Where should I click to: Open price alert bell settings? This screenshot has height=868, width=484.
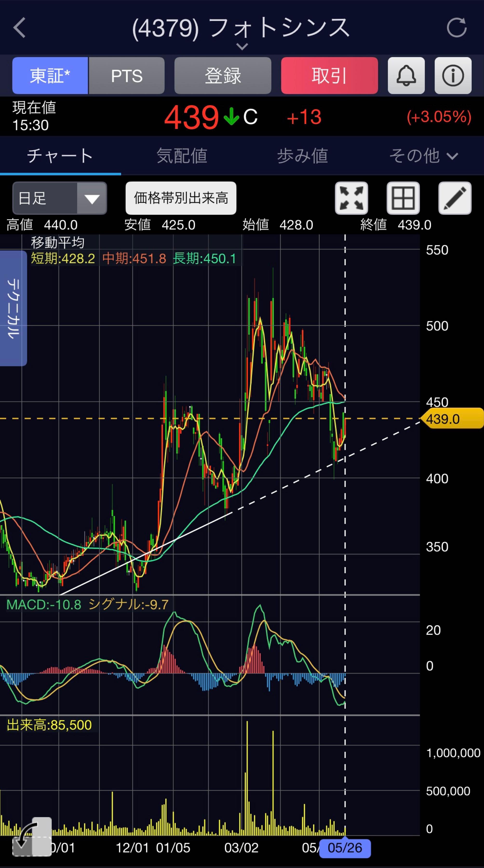coord(406,75)
